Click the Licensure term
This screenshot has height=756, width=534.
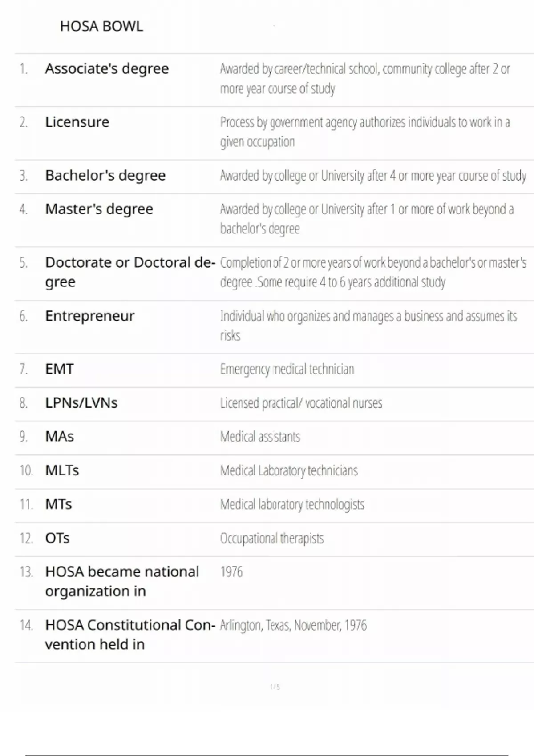[x=77, y=122]
